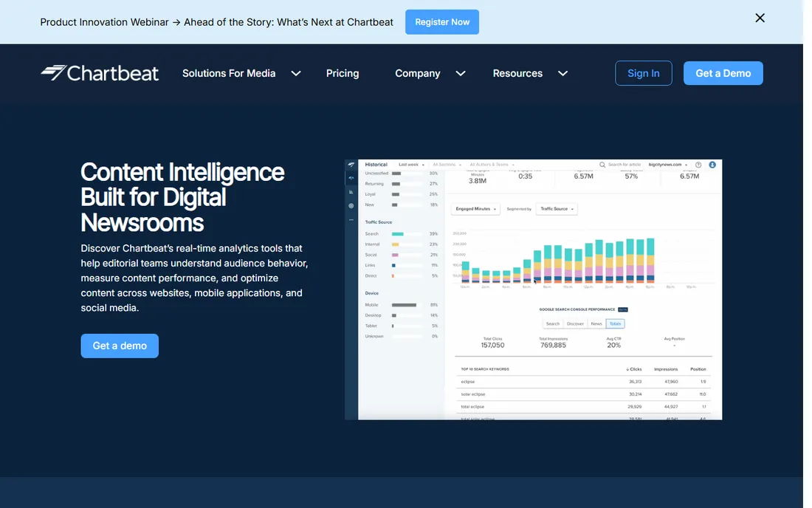Click the bar-chart report icon in dashboard sidebar
Image resolution: width=812 pixels, height=508 pixels.
coord(351,191)
